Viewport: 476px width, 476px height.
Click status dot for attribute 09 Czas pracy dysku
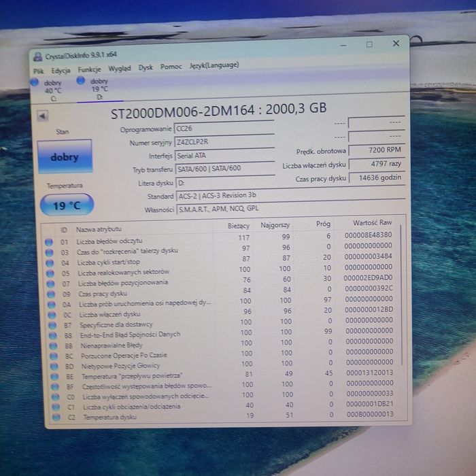[51, 294]
